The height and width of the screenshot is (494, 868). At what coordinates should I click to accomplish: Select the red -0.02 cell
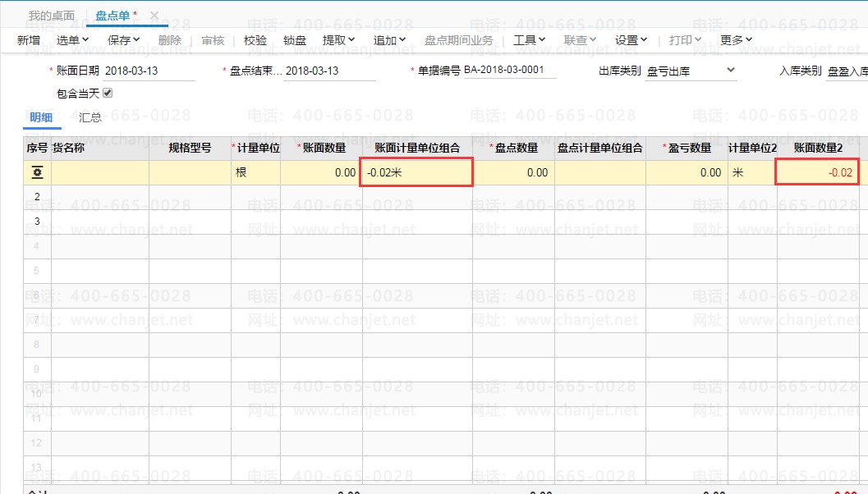click(817, 172)
